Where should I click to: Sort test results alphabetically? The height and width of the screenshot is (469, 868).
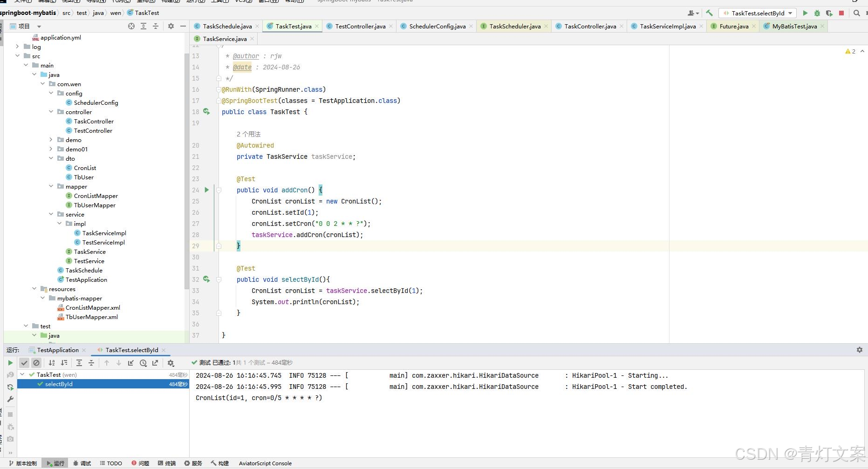[52, 363]
